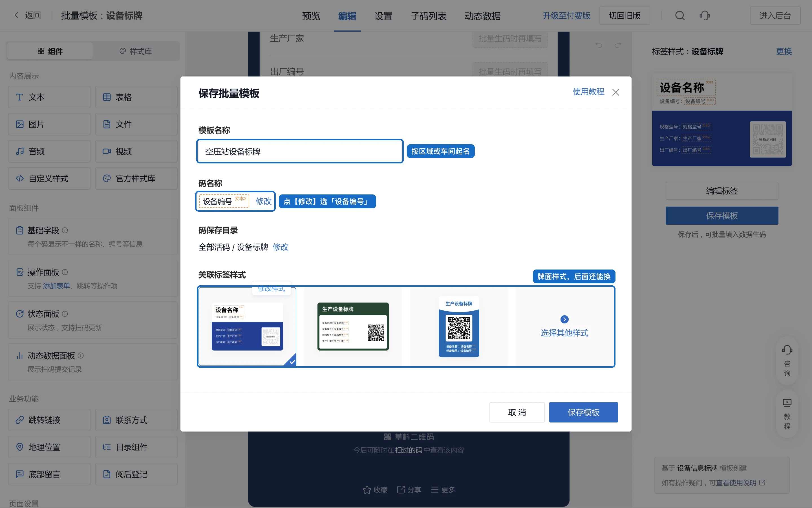812x508 pixels.
Task: Add a 地理位置 location component
Action: tap(49, 447)
